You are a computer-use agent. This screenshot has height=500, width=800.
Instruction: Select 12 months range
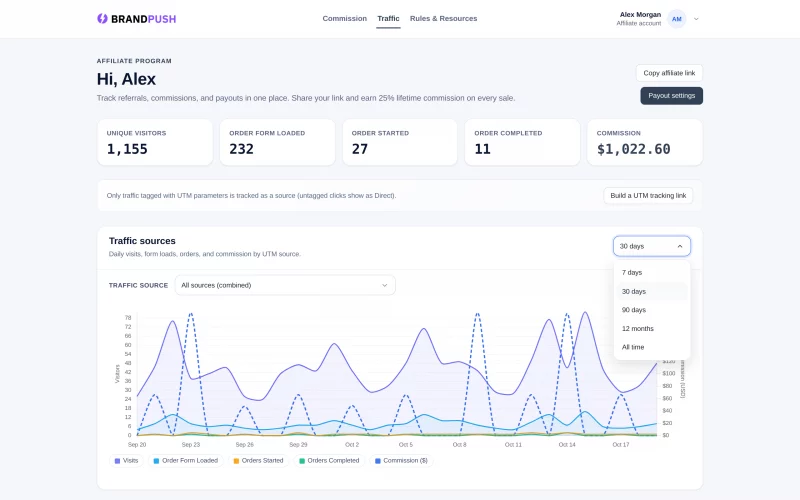652,329
